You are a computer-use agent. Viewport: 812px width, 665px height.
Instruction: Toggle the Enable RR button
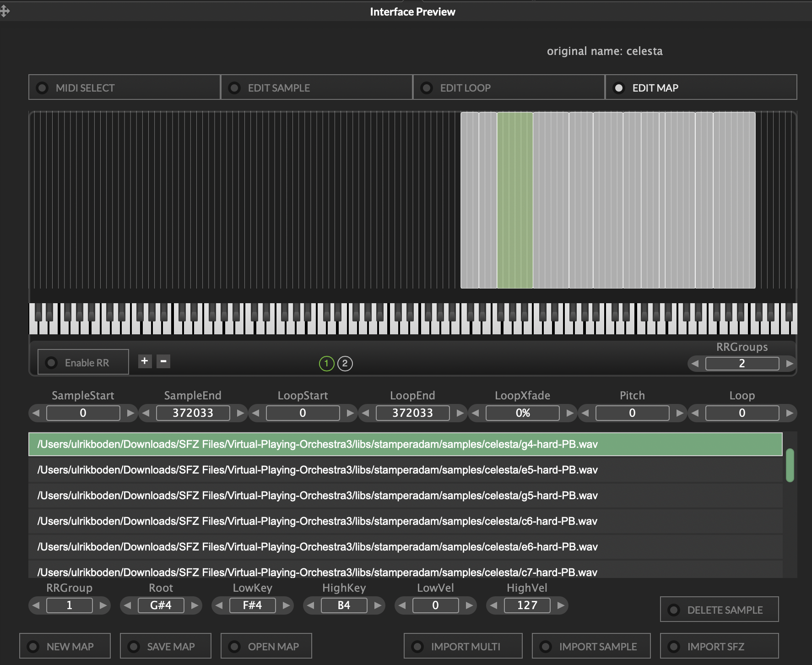click(x=83, y=363)
